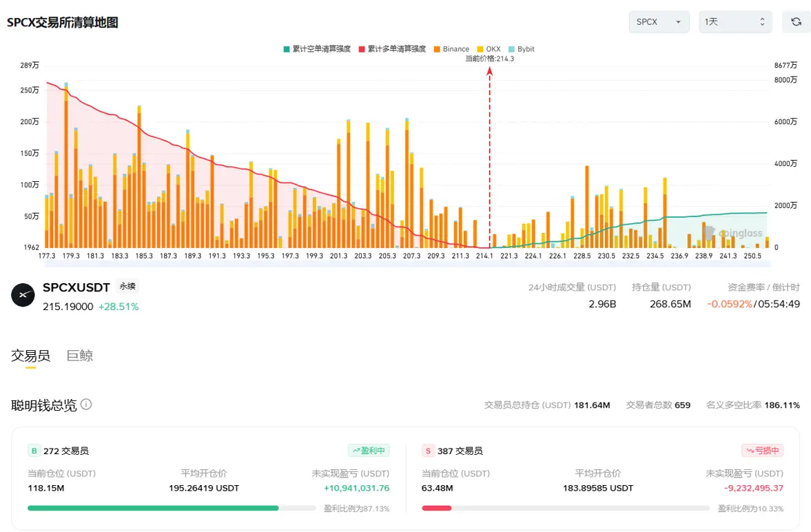Click the refresh icon button

click(796, 22)
